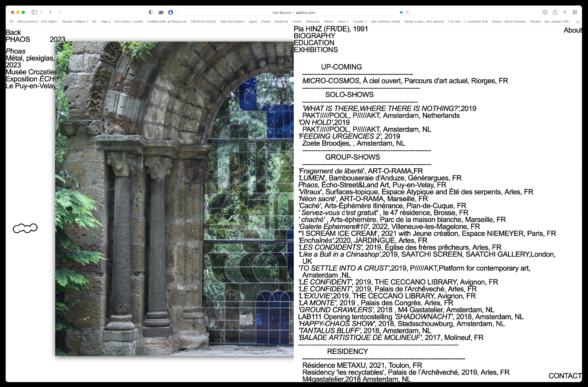This screenshot has height=387, width=588.
Task: Go back to previous page
Action: click(50, 12)
